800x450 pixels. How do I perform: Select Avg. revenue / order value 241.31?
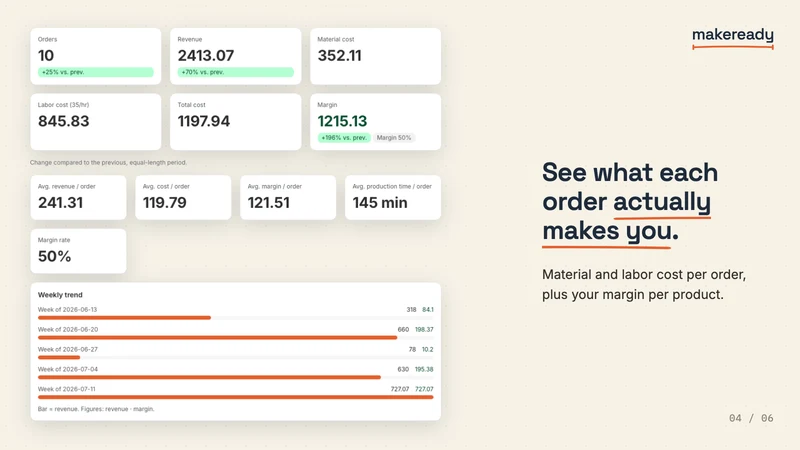point(60,203)
